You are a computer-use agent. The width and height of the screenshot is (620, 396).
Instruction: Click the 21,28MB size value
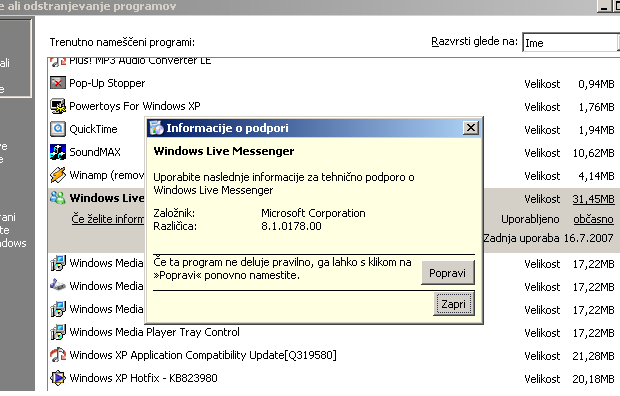(594, 356)
